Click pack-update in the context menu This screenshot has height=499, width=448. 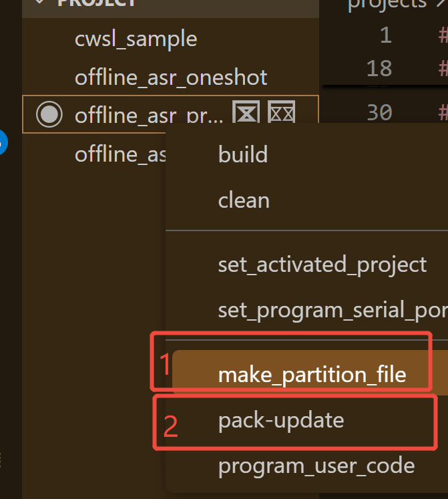[281, 420]
